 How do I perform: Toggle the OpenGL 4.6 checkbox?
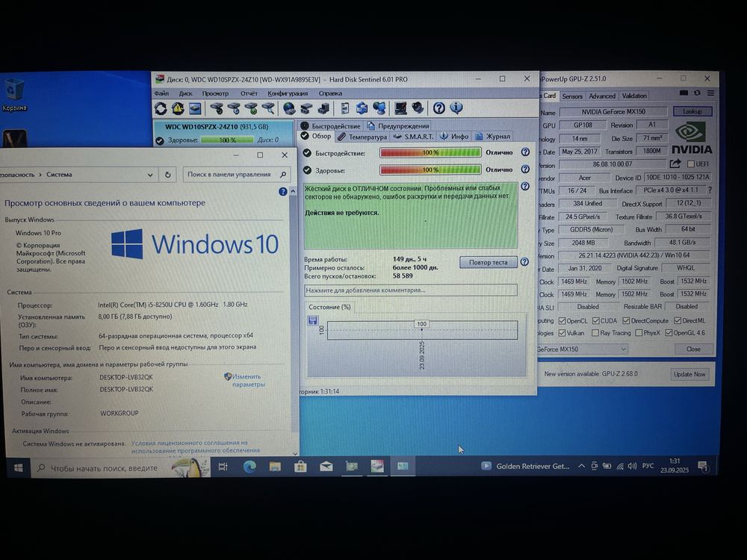669,333
